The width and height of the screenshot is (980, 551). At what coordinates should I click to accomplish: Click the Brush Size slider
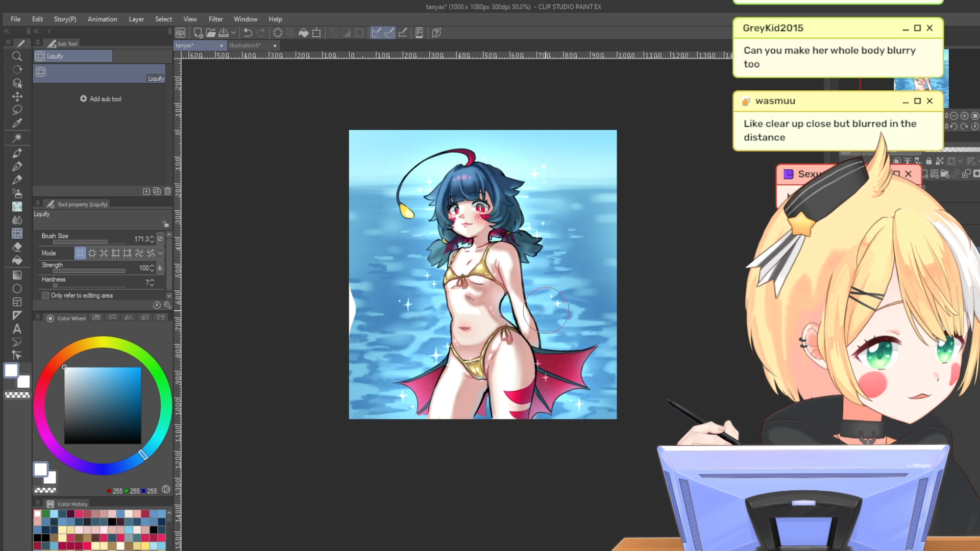80,242
